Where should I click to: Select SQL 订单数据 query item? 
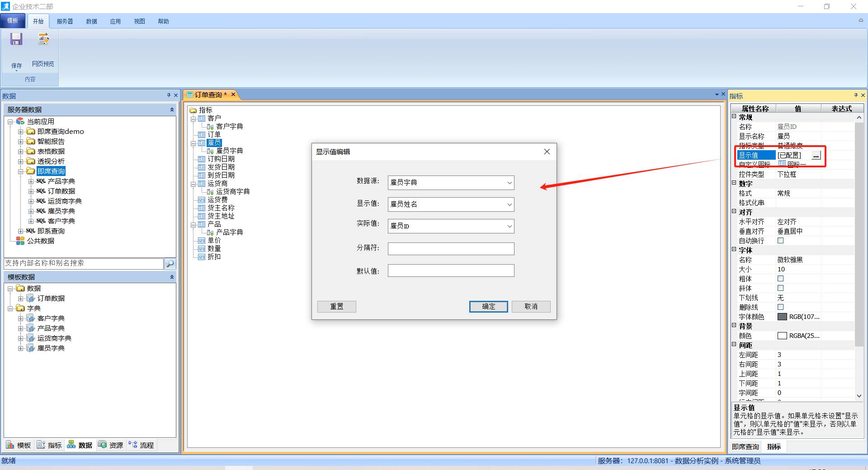61,191
